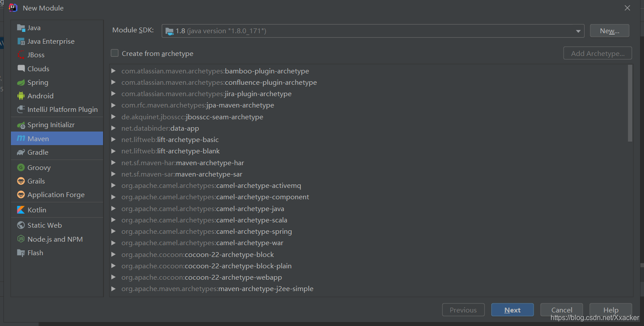Choose the Gradle module type
The width and height of the screenshot is (644, 326).
(57, 152)
